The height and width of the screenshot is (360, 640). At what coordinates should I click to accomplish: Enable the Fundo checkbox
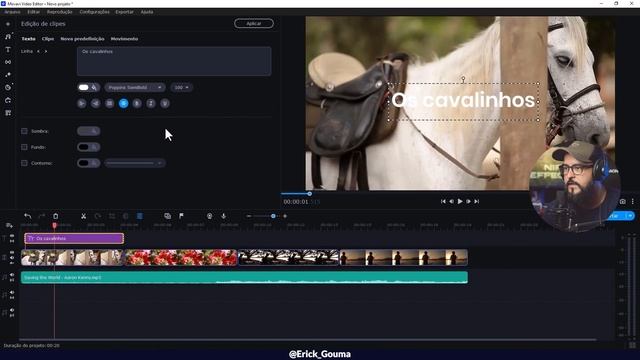(24, 147)
